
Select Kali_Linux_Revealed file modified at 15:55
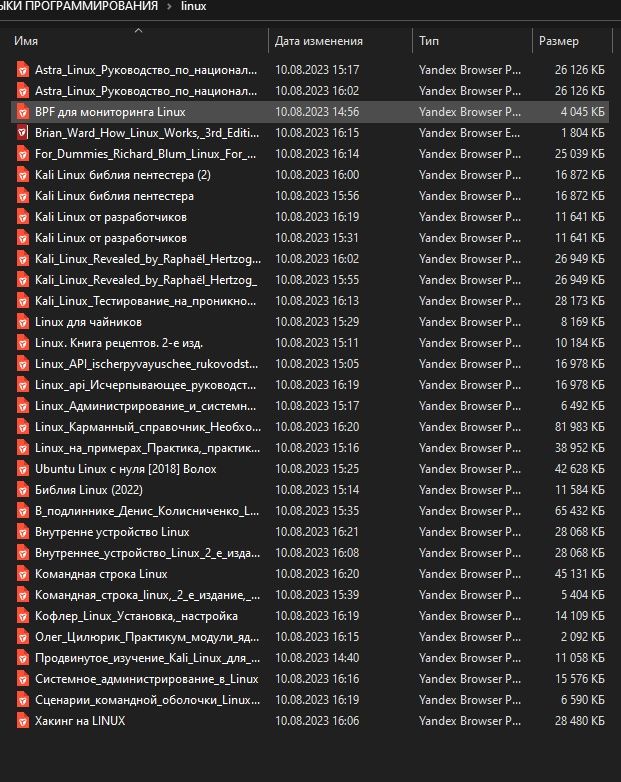pos(146,280)
